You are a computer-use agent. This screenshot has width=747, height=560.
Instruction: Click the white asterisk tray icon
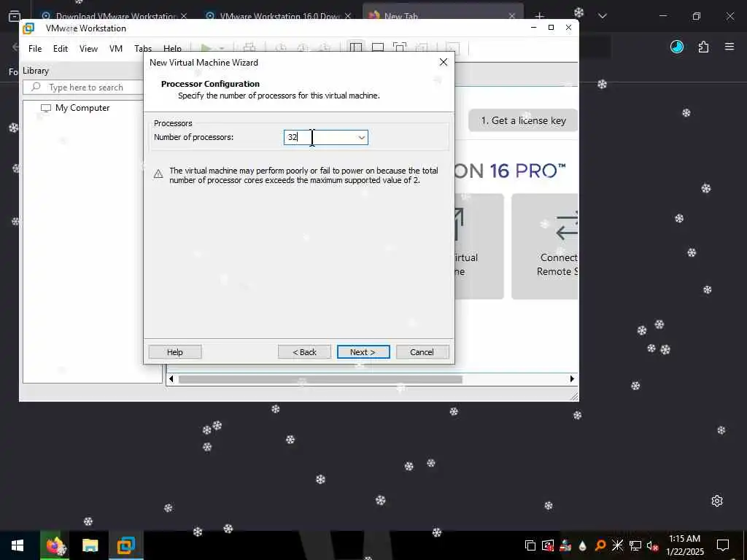(x=618, y=545)
